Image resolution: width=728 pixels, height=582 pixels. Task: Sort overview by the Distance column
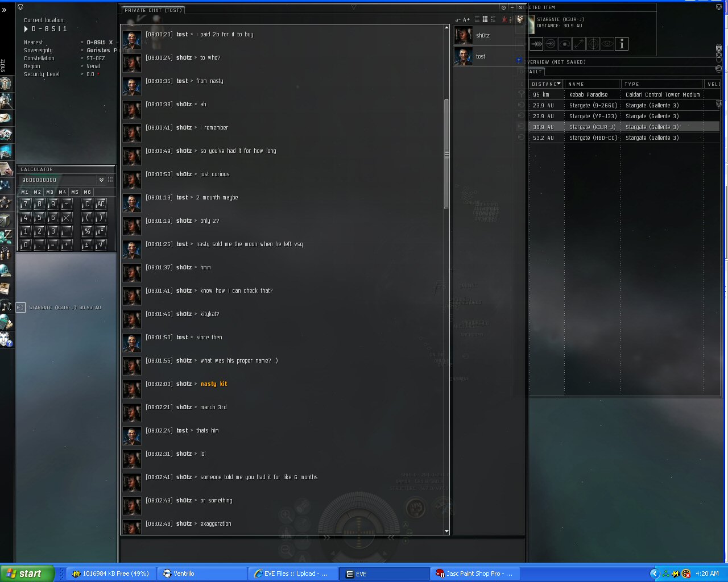(546, 84)
